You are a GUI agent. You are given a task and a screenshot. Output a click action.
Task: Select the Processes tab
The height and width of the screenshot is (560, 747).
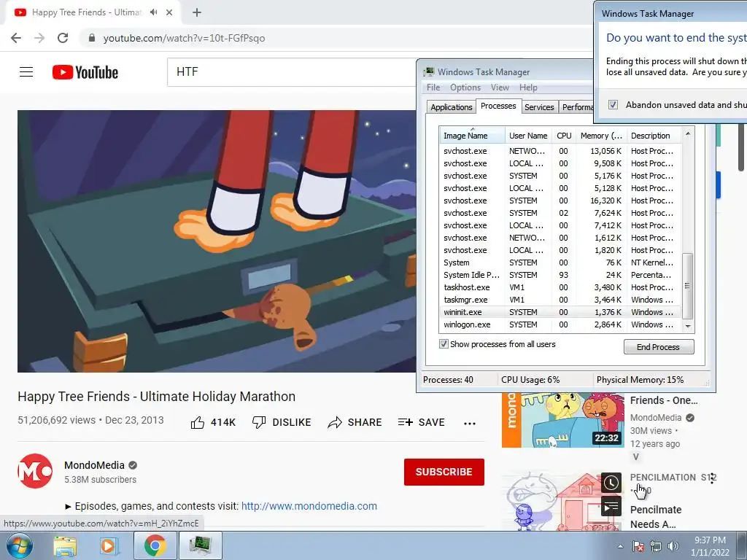click(498, 106)
